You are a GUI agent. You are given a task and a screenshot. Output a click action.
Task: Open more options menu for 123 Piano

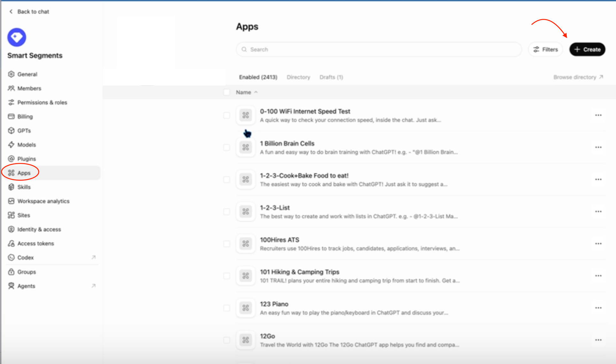(x=598, y=308)
